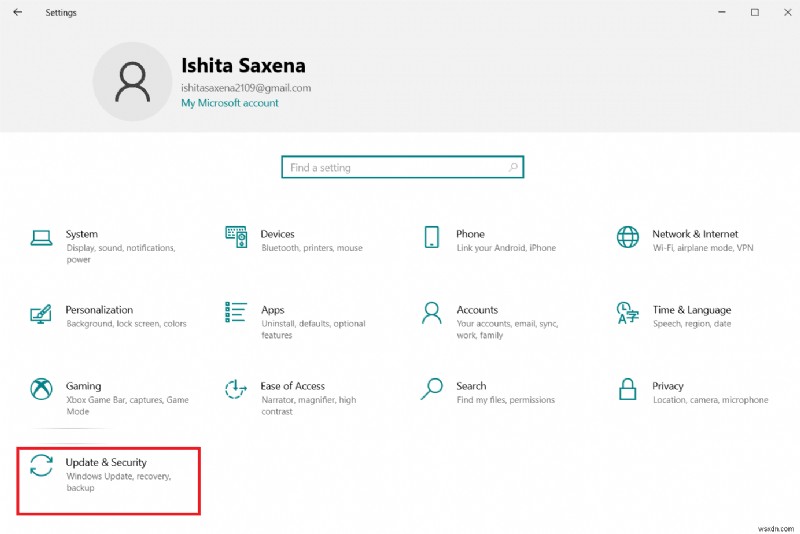Click the System laptop icon
The image size is (800, 534).
(x=41, y=238)
